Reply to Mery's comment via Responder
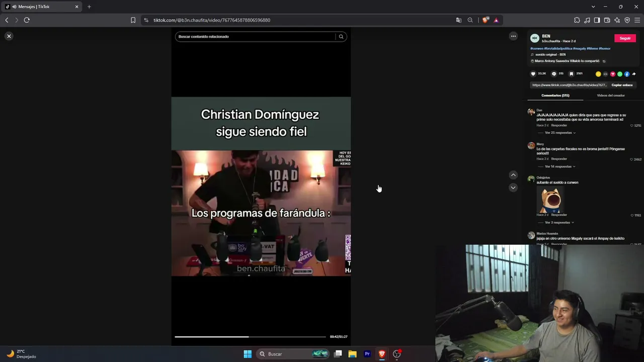 [x=559, y=159]
